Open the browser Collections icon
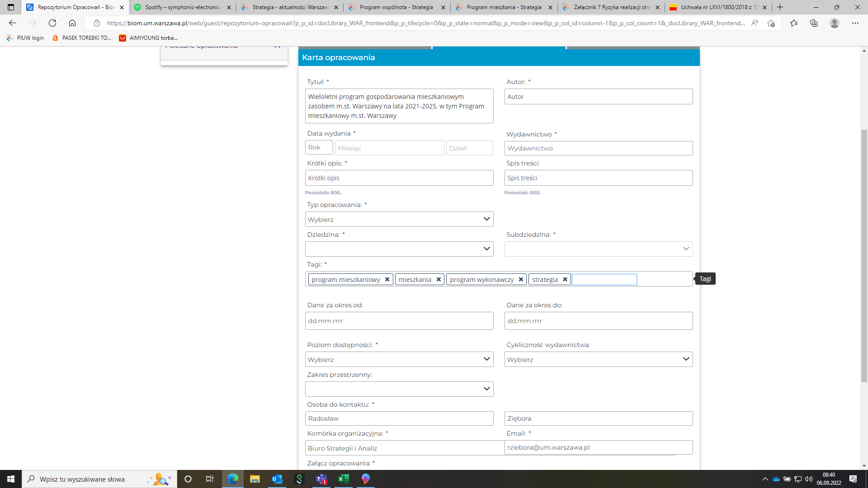Viewport: 868px width, 488px height. point(814,23)
